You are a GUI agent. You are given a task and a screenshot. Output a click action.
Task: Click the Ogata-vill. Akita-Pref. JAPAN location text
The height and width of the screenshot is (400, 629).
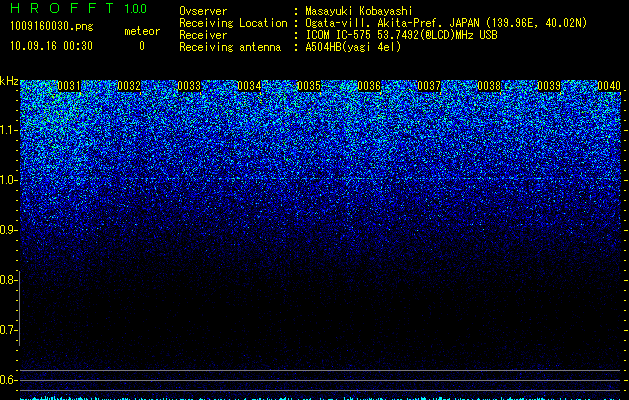(x=446, y=23)
